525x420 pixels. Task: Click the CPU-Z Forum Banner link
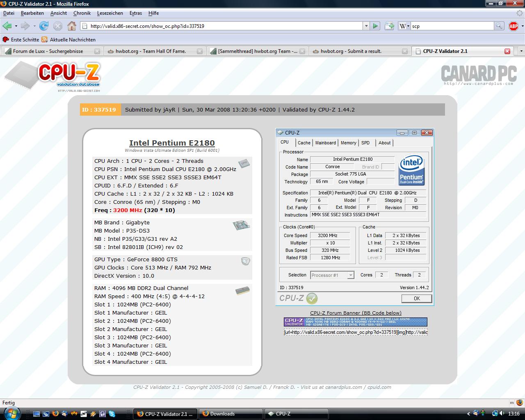click(x=355, y=313)
